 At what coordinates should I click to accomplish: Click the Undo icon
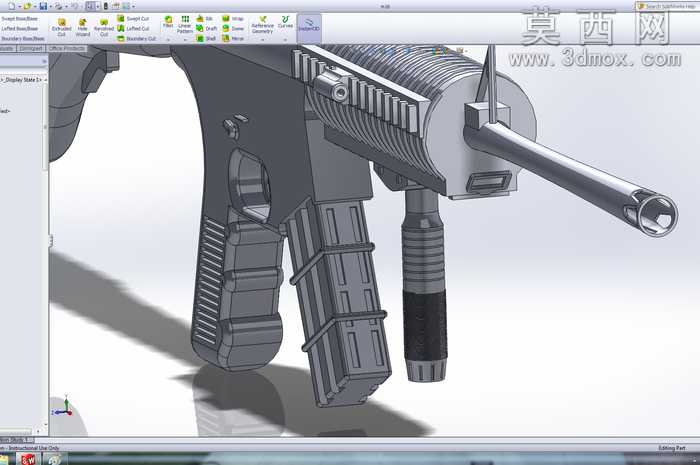pyautogui.click(x=75, y=6)
